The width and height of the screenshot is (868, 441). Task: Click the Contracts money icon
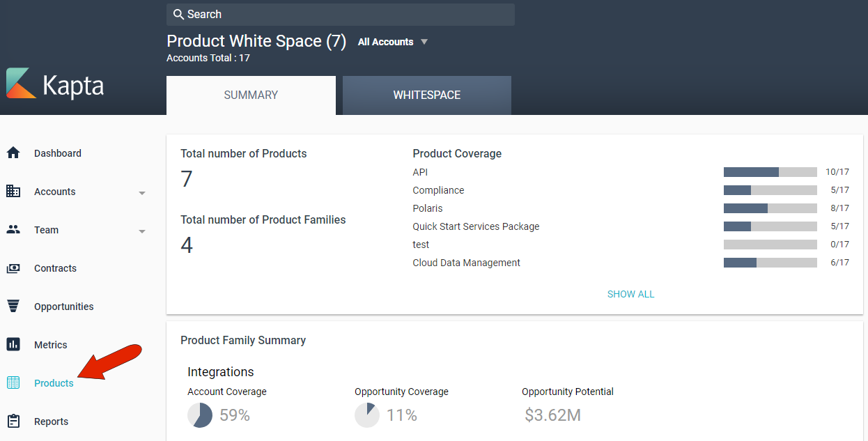click(x=13, y=268)
